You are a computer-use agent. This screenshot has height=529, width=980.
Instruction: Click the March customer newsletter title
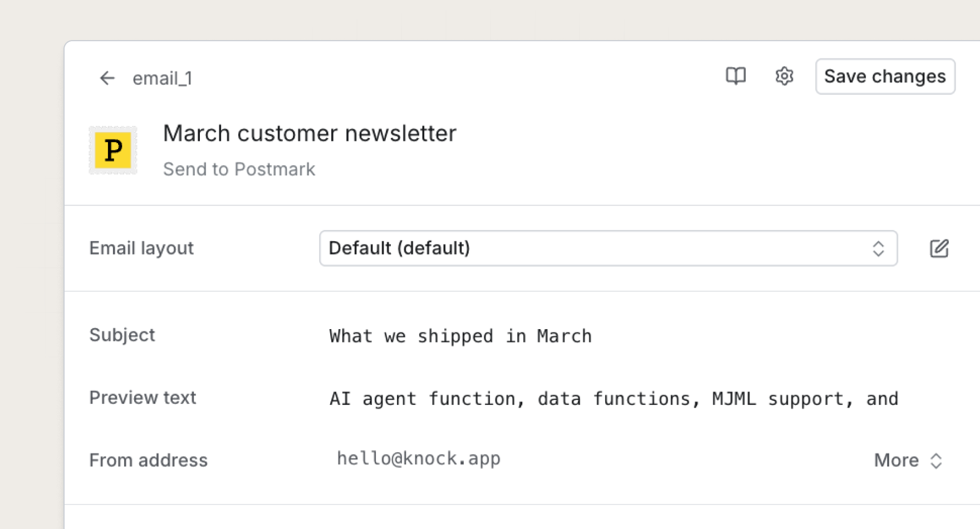pyautogui.click(x=310, y=134)
